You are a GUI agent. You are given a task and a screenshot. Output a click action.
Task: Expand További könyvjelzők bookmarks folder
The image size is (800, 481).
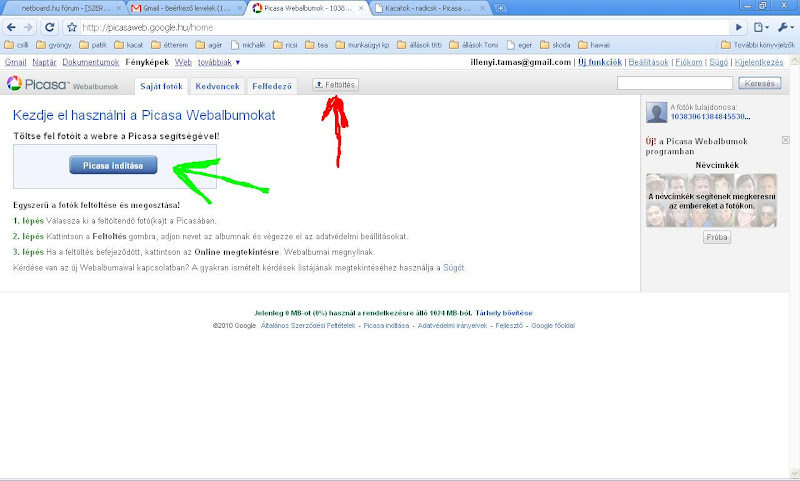point(758,45)
